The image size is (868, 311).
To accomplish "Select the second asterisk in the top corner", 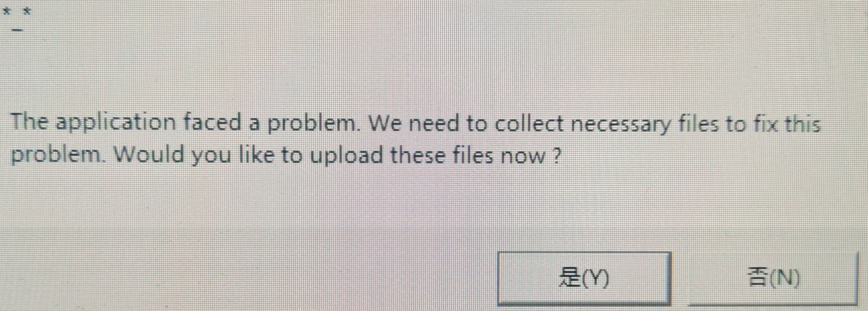I will [28, 12].
